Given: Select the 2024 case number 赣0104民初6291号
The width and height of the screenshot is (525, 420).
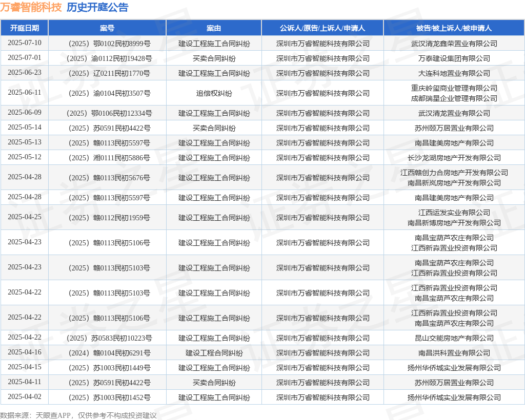Looking at the screenshot, I should tap(109, 353).
